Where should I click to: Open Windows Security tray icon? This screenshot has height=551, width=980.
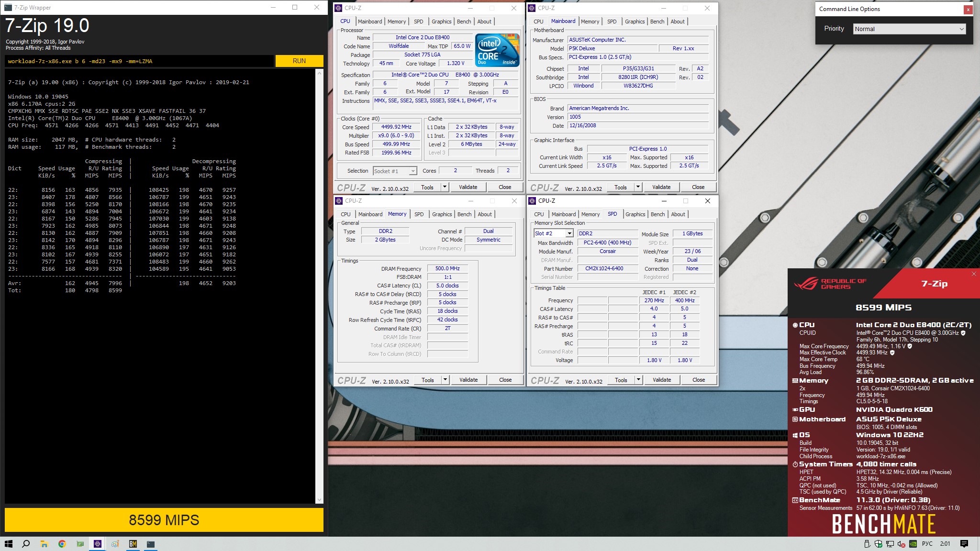879,544
